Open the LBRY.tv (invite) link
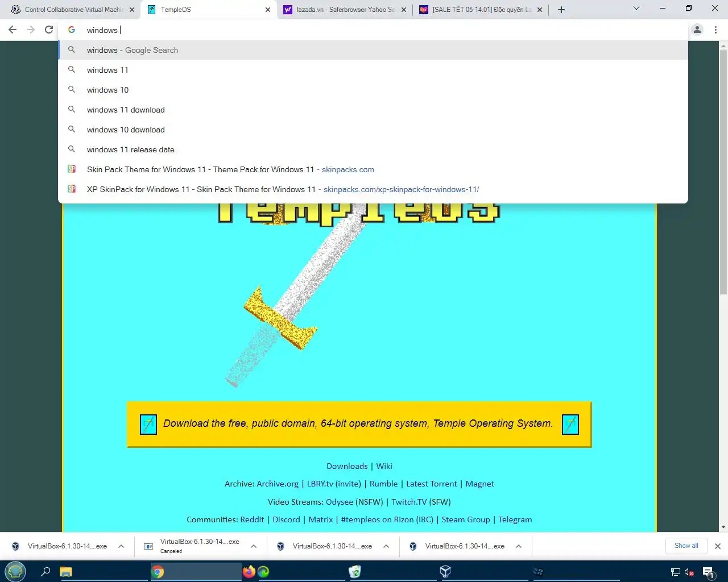Screen dimensions: 728x582 pyautogui.click(x=334, y=484)
